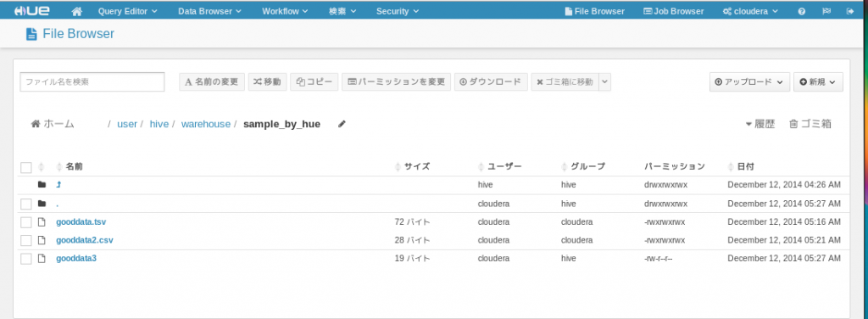Navigate to user in the breadcrumb
868x319 pixels.
127,124
